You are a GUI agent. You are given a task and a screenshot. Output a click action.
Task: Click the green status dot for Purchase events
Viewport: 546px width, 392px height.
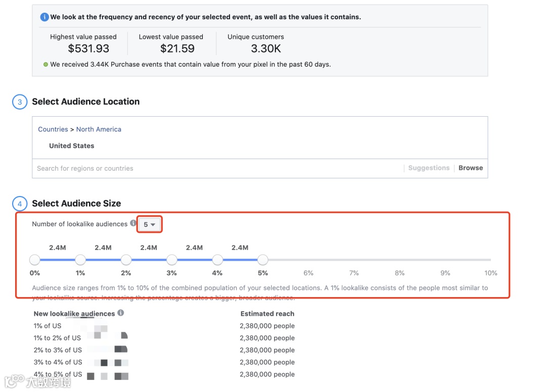[45, 65]
